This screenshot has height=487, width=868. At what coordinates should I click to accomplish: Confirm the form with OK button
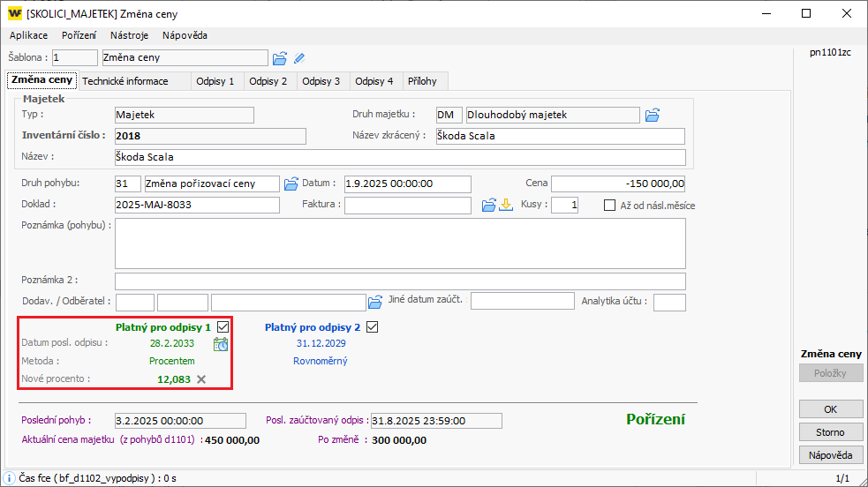click(x=830, y=409)
